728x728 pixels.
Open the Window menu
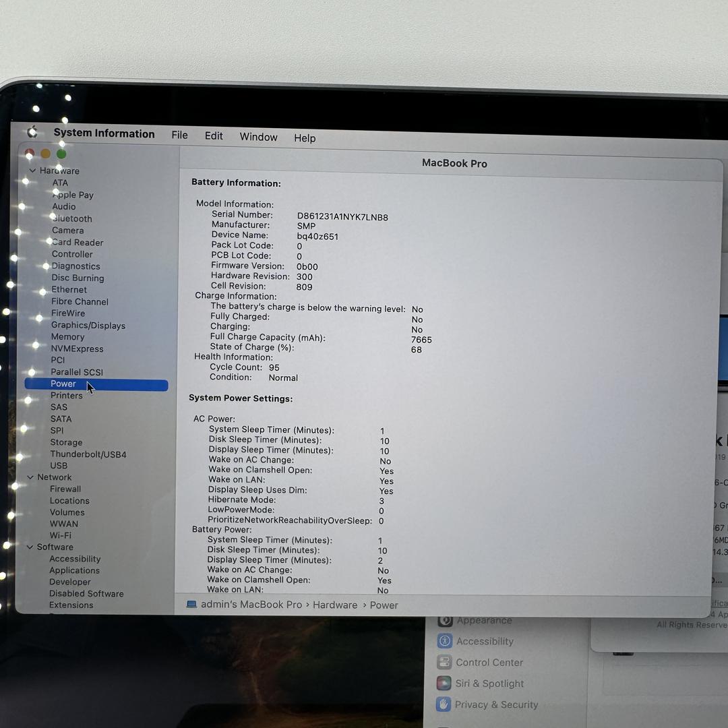pos(259,137)
